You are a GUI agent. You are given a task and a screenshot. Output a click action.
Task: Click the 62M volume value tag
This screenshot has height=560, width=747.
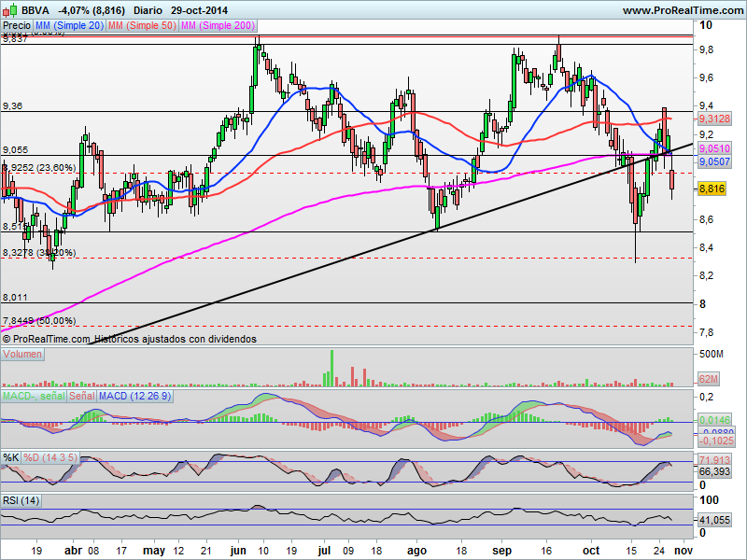tap(709, 380)
